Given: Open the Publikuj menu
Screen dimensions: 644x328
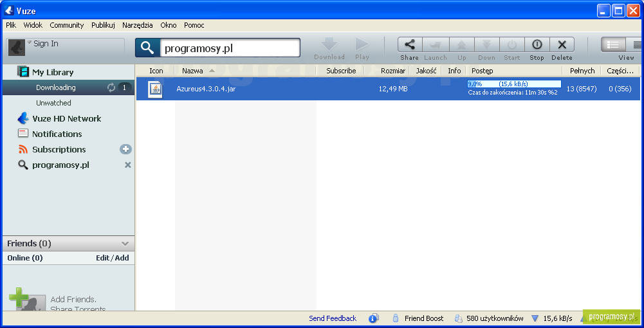Looking at the screenshot, I should click(x=103, y=26).
